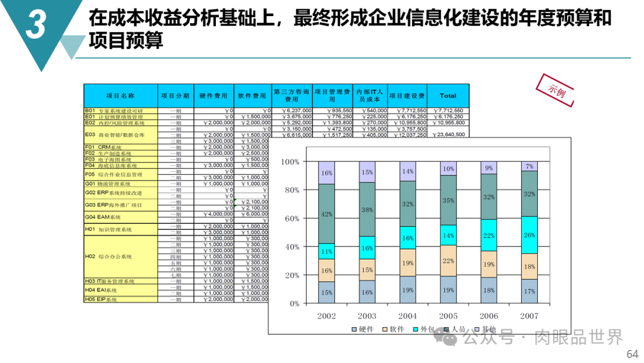Click the 2007 bar's 26% segment
The width and height of the screenshot is (644, 363).
point(530,235)
